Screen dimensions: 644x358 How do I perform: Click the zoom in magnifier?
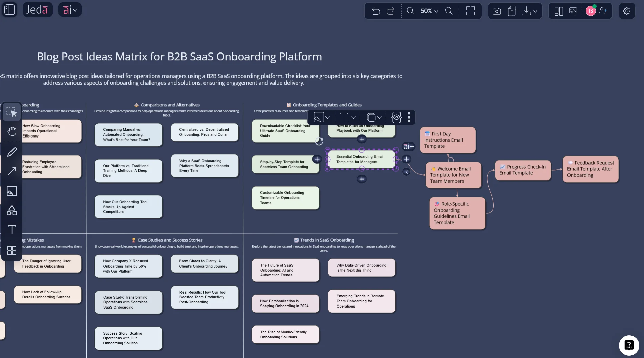coord(410,11)
